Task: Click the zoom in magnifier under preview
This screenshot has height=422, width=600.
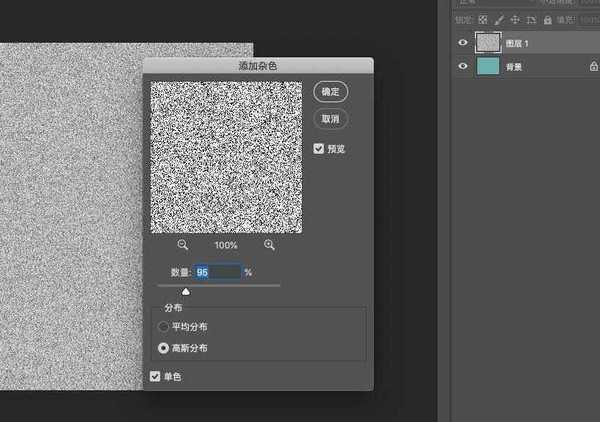Action: 270,245
